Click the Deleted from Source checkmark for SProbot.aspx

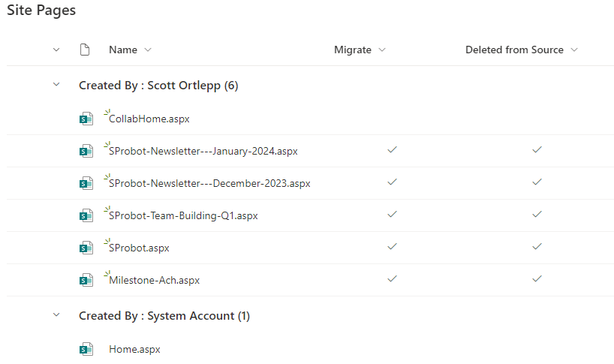coord(537,246)
